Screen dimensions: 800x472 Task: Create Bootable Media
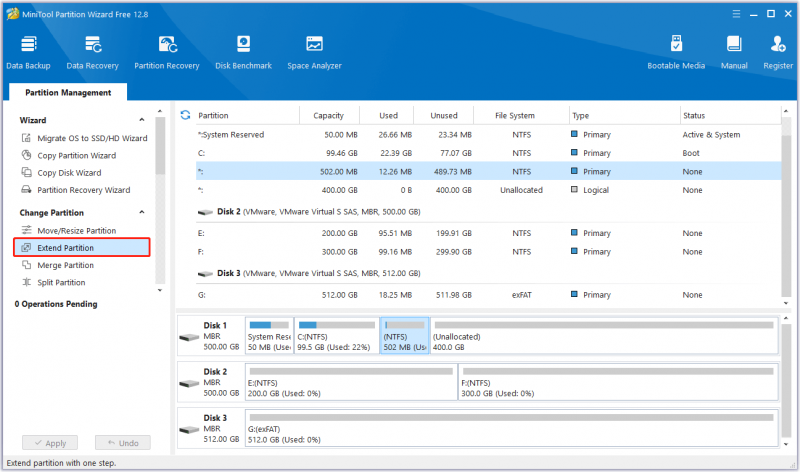click(676, 53)
